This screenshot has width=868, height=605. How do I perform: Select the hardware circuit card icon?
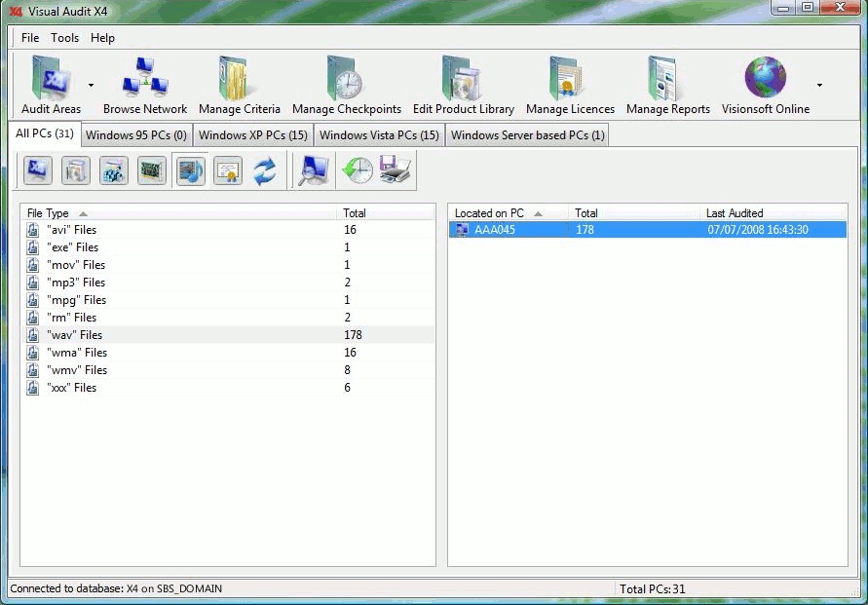pyautogui.click(x=152, y=170)
